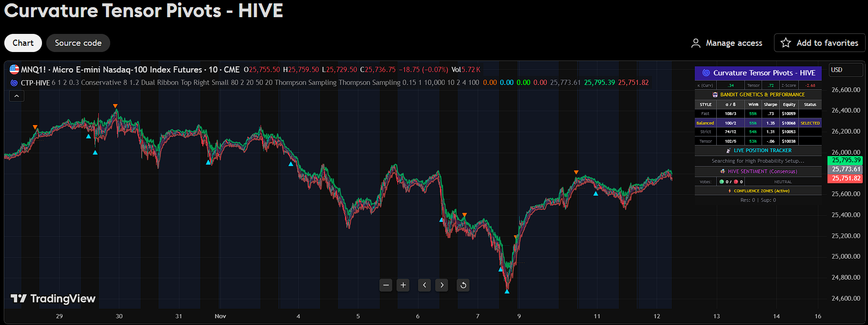The image size is (868, 325).
Task: Click the 'Res: 0 | Sup: 0' confluence text
Action: pos(758,200)
